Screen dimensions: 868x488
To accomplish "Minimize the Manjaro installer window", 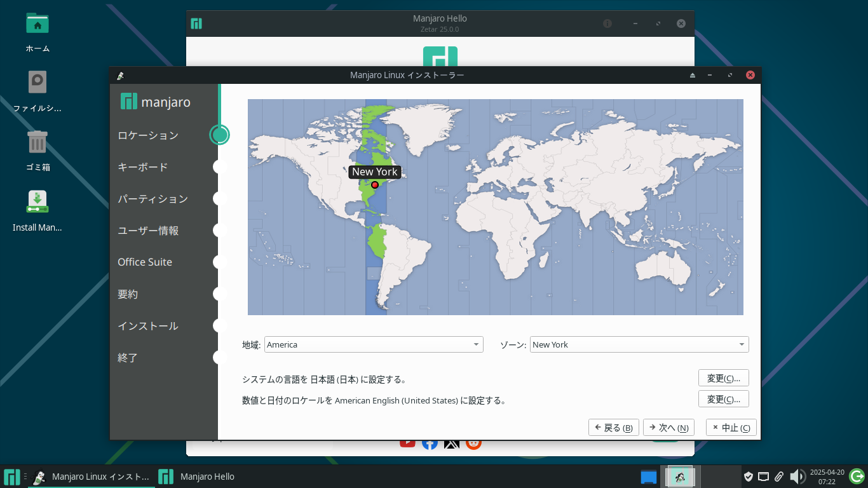I will (710, 75).
